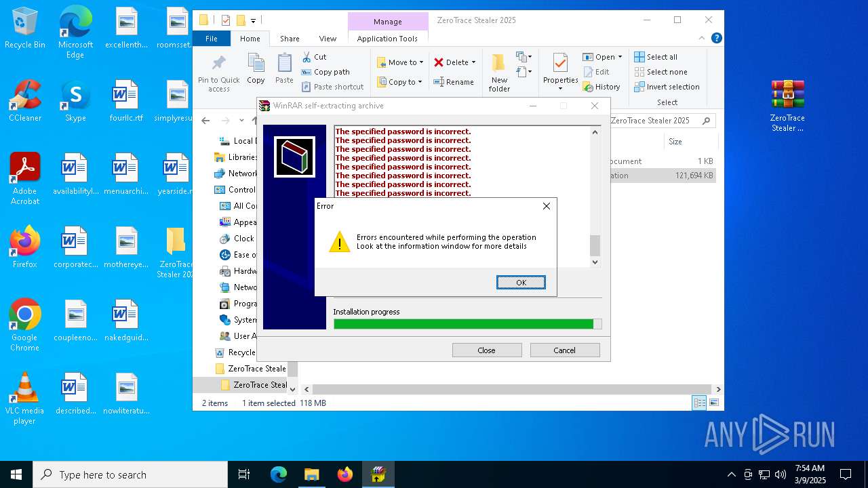Click the volume icon in system tray
Viewport: 868px width, 488px height.
pos(781,474)
